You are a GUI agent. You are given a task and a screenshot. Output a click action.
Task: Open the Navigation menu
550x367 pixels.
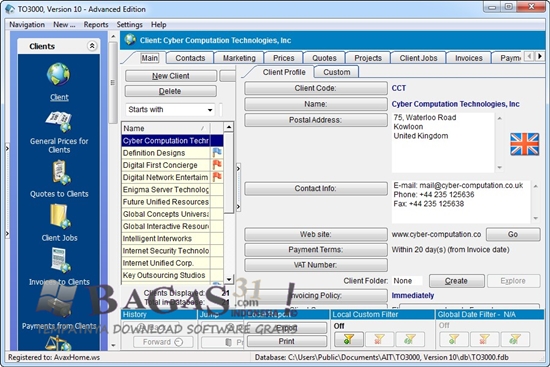tap(27, 25)
